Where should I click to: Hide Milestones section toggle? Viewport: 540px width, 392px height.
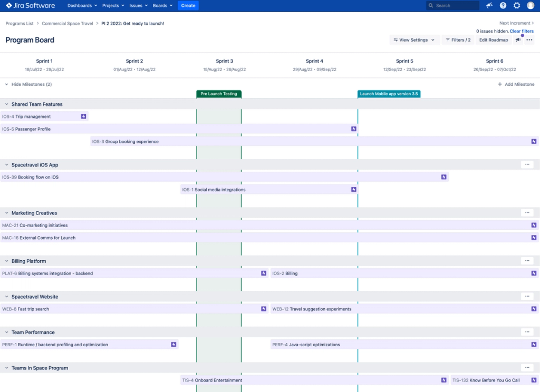(x=6, y=84)
